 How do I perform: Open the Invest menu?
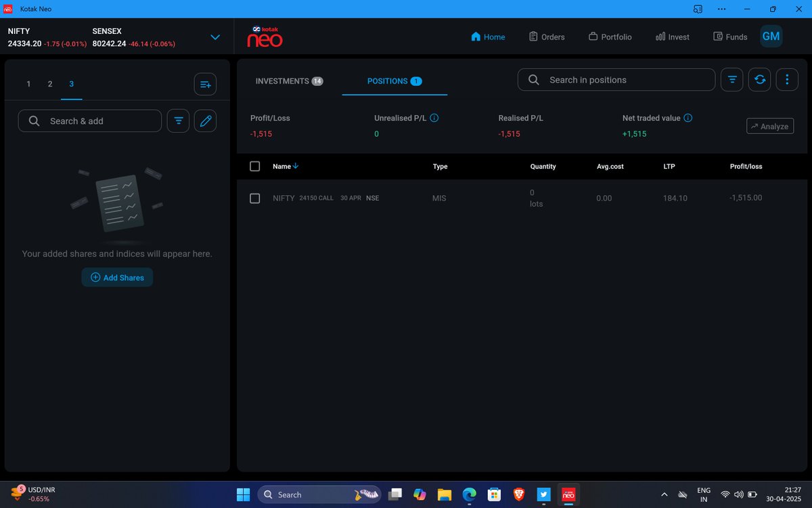(x=673, y=37)
